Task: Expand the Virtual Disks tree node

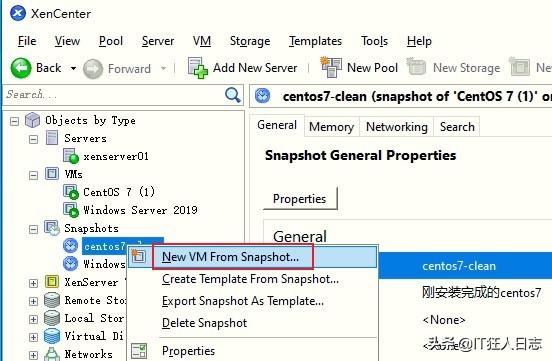Action: 33,337
